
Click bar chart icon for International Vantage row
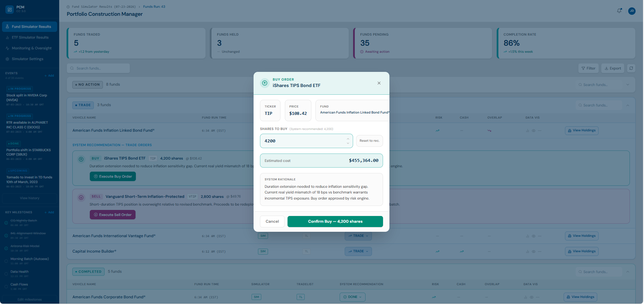tap(527, 236)
